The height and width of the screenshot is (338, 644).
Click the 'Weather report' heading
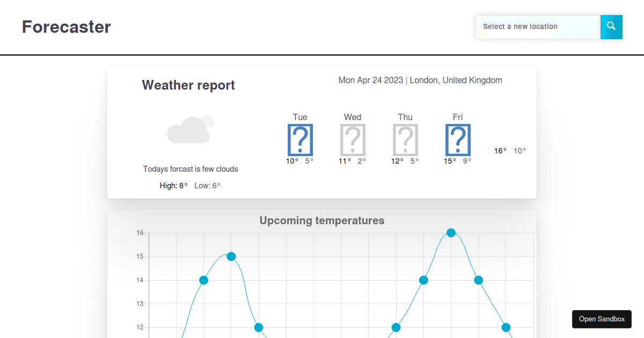pos(188,85)
